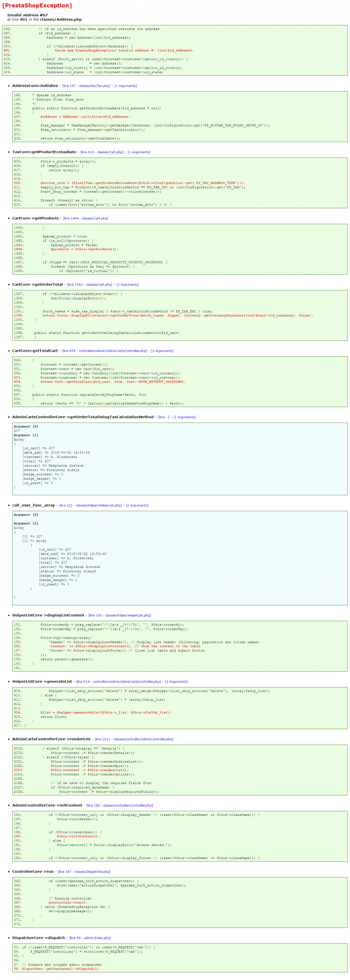350x980 pixels.
Task: Select the 'Invalid address #67' message
Action: (x=27, y=15)
